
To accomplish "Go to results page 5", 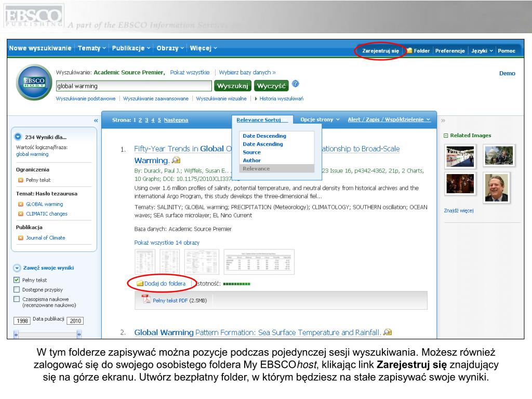I will point(159,120).
